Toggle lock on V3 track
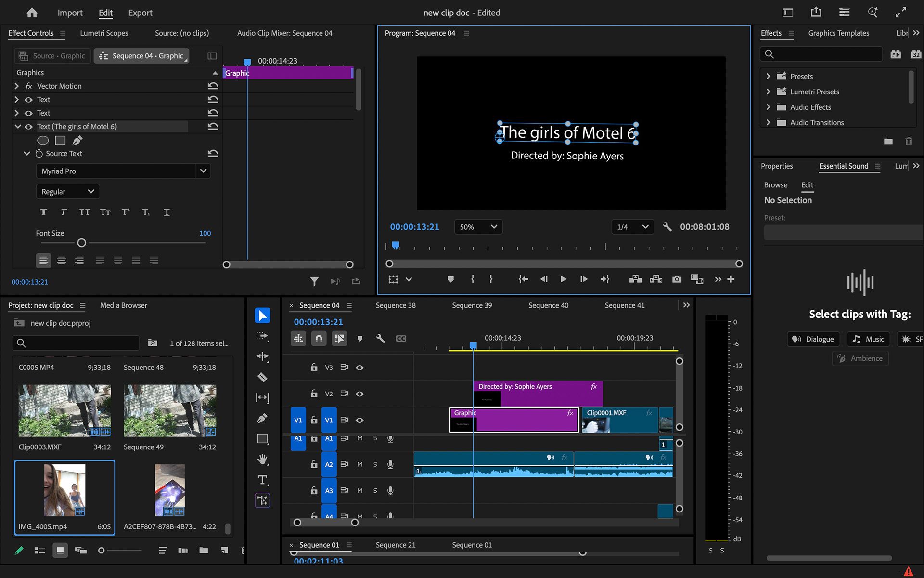Viewport: 924px width, 578px height. point(314,368)
